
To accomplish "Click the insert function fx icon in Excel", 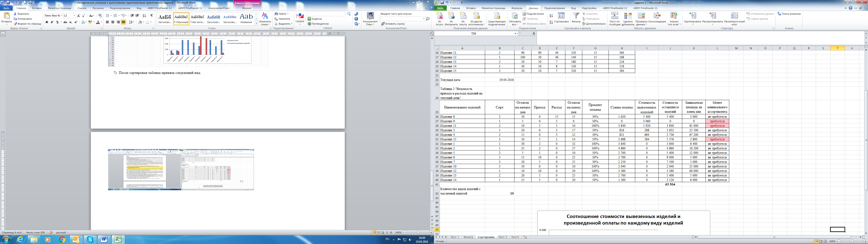I will tap(534, 34).
